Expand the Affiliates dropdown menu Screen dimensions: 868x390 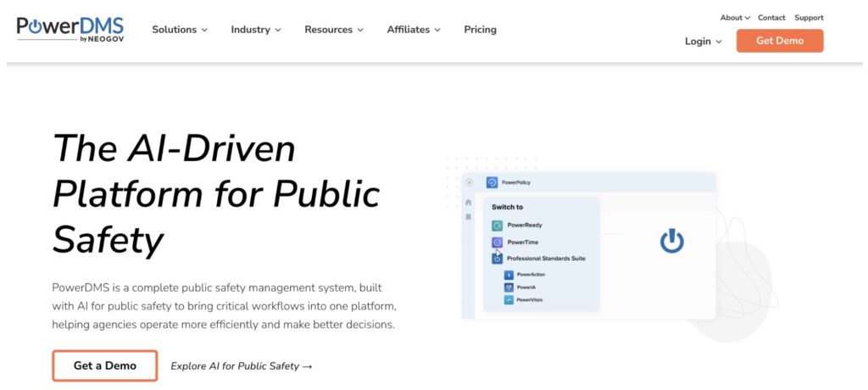tap(414, 30)
